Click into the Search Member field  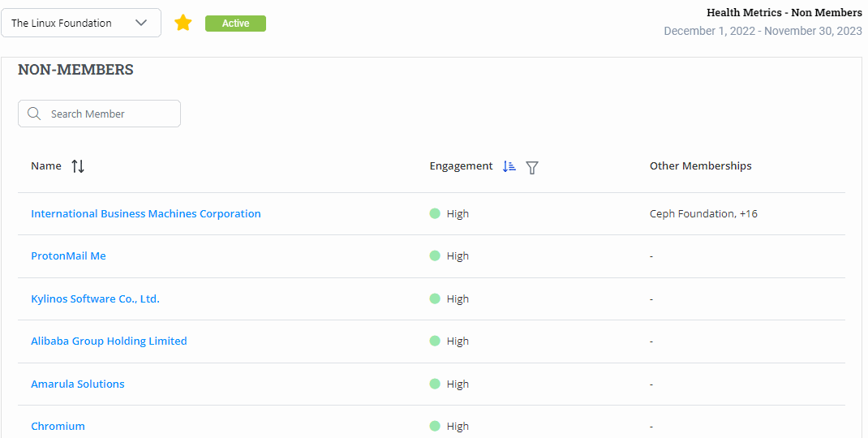110,114
